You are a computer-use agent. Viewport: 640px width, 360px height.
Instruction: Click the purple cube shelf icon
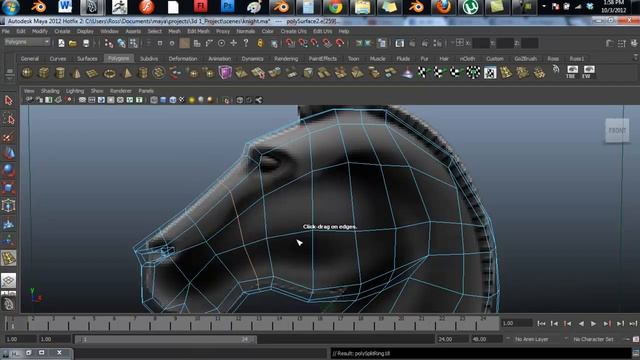point(225,73)
